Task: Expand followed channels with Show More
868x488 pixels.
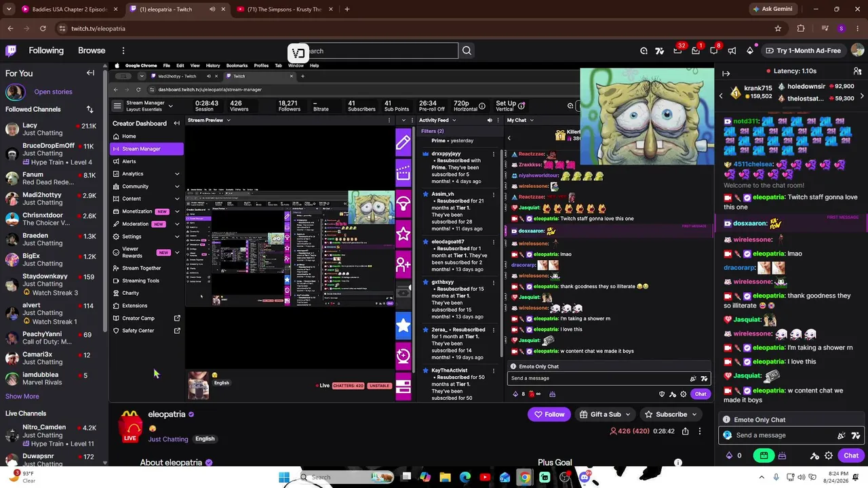Action: click(22, 396)
